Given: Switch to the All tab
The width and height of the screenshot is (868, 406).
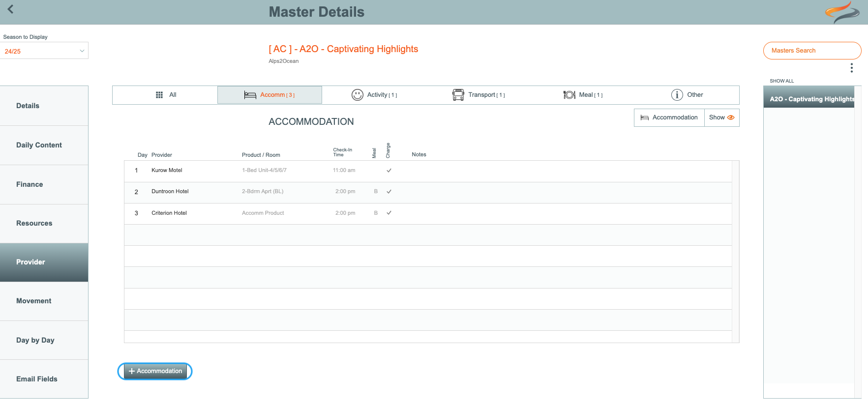Looking at the screenshot, I should pos(165,95).
